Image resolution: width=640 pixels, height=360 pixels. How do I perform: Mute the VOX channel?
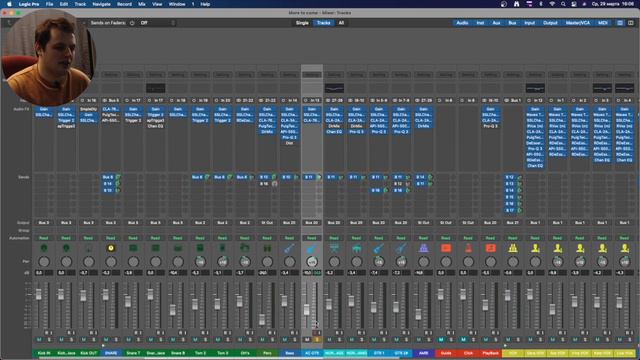508,340
